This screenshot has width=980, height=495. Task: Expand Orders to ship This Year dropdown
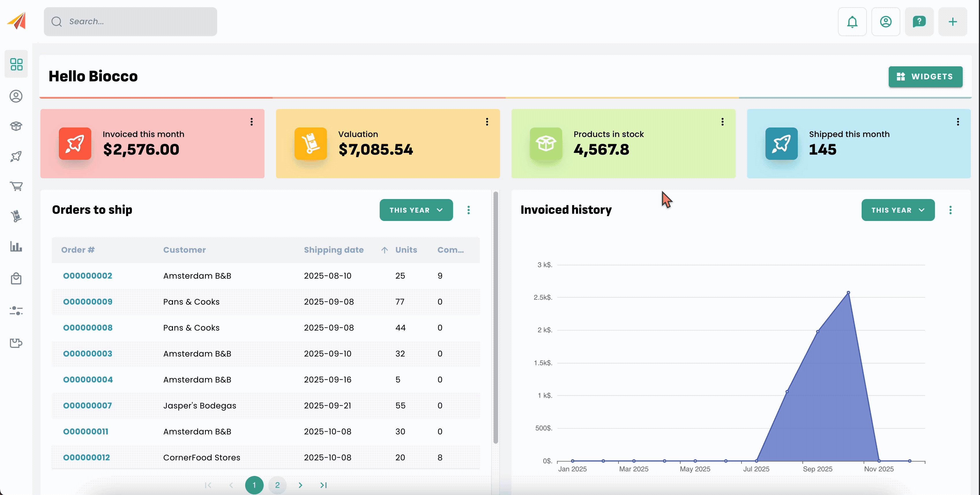416,210
